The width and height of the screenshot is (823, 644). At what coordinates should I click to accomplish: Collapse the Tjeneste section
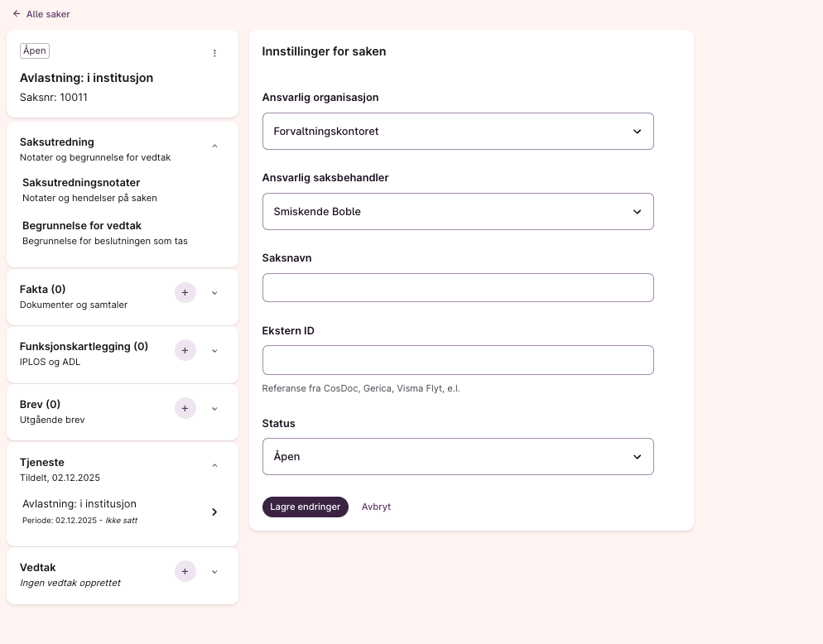coord(214,466)
